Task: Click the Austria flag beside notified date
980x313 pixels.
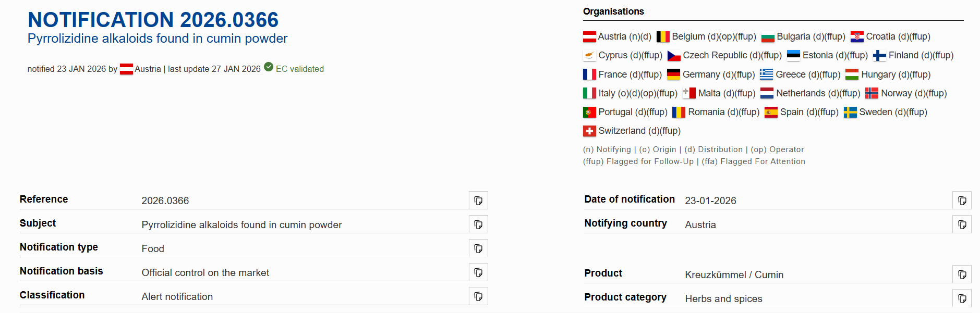Action: (x=126, y=69)
